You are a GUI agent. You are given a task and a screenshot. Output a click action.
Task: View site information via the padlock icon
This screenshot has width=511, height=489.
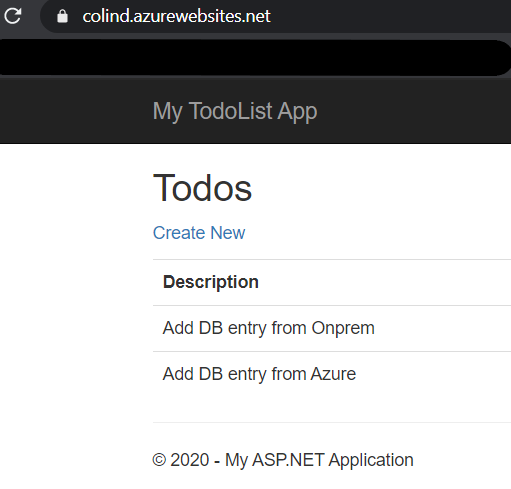(x=62, y=16)
